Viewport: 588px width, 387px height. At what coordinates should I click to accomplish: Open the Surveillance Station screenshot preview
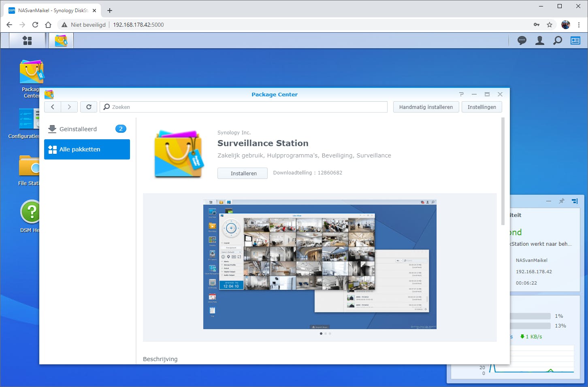320,264
